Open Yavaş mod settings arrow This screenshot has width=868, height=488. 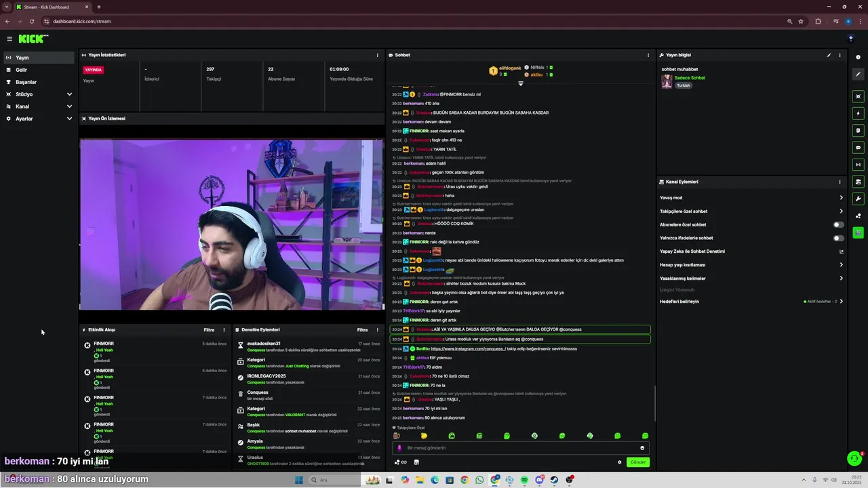pyautogui.click(x=841, y=198)
